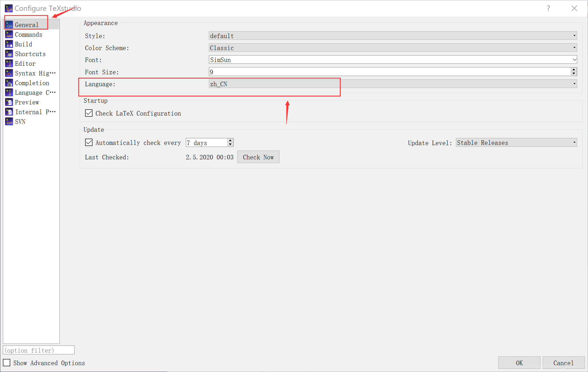Click the Cancel button

point(564,363)
